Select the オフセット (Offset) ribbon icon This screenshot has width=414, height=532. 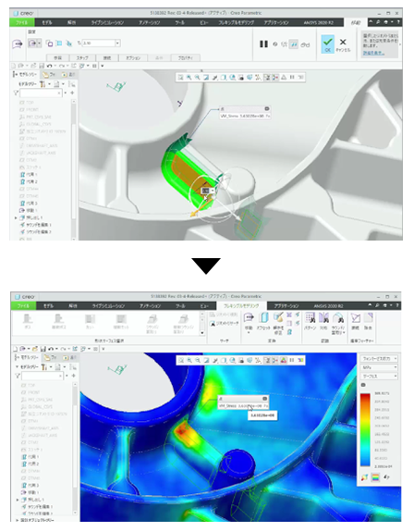pyautogui.click(x=263, y=321)
